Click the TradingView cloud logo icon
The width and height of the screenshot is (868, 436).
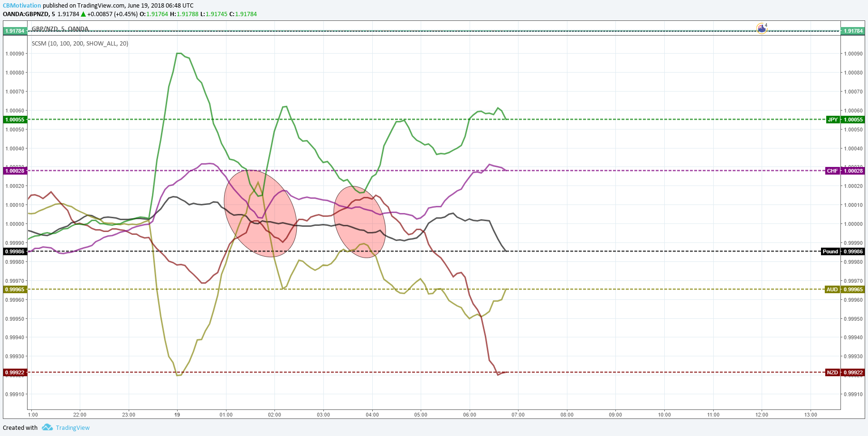point(47,427)
